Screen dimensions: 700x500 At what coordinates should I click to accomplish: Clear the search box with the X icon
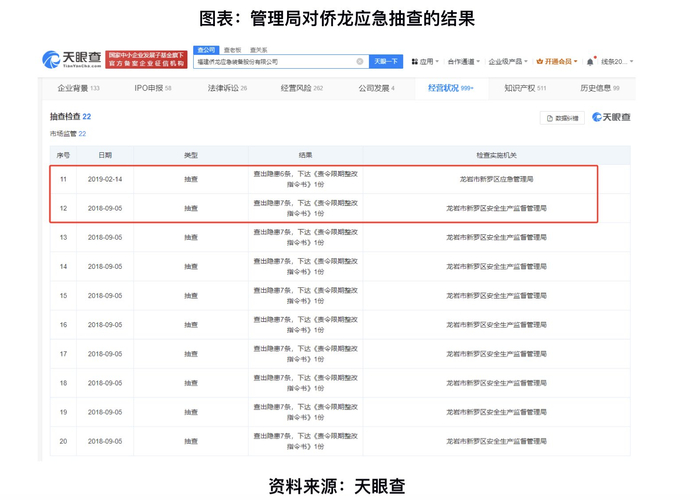point(360,61)
